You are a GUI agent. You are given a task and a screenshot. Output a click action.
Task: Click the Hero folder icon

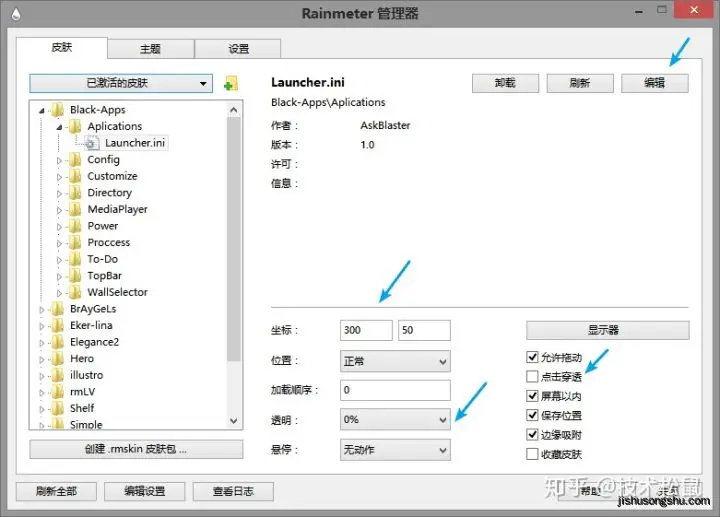pyautogui.click(x=58, y=359)
